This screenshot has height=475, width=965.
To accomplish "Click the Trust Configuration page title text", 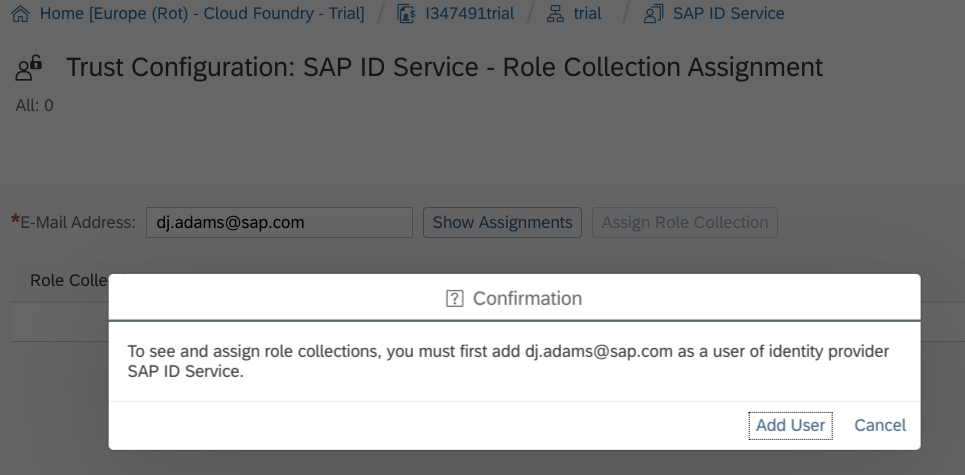I will 444,67.
